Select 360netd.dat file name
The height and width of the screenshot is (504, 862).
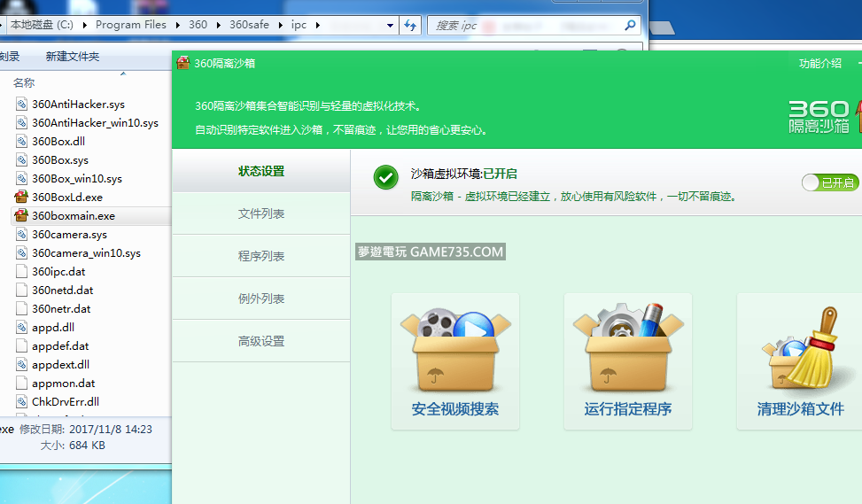(x=63, y=291)
